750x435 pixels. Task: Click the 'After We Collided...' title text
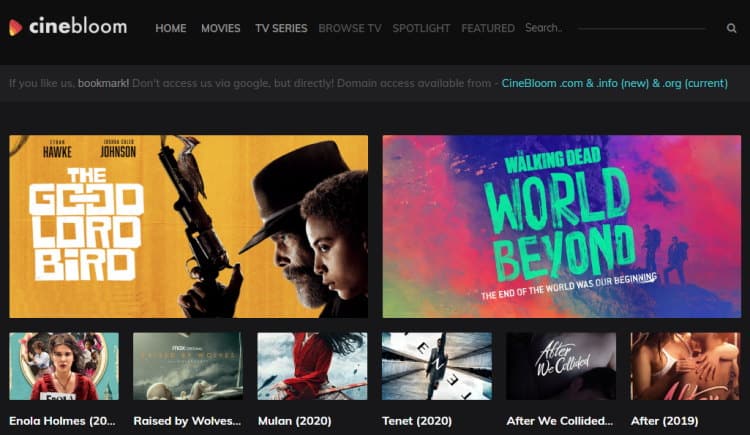(x=560, y=421)
